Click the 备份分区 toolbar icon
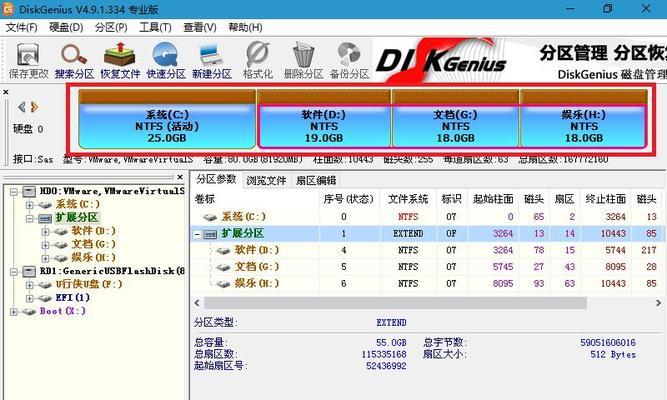This screenshot has height=400, width=667. click(x=350, y=60)
